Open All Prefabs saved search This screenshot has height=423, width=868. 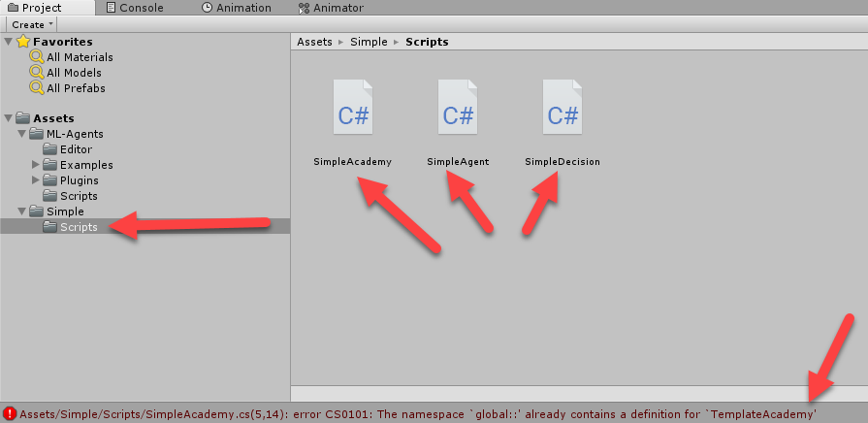click(x=68, y=88)
